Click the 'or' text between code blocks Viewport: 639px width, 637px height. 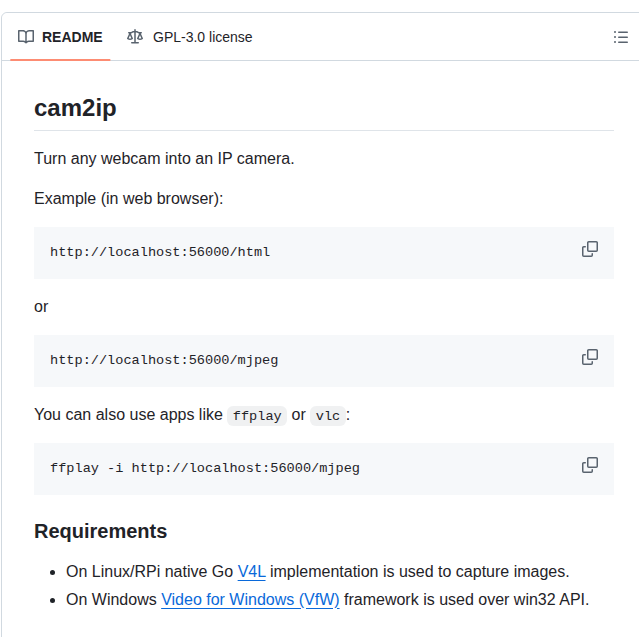[x=41, y=306]
